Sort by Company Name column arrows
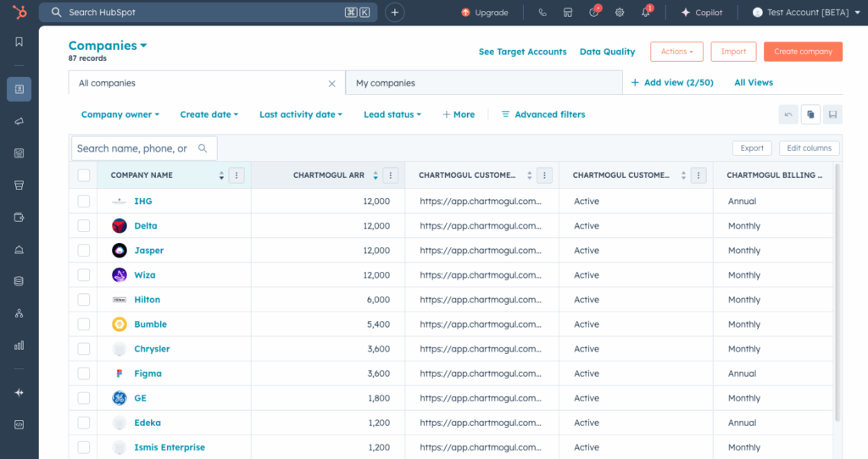 pyautogui.click(x=221, y=175)
